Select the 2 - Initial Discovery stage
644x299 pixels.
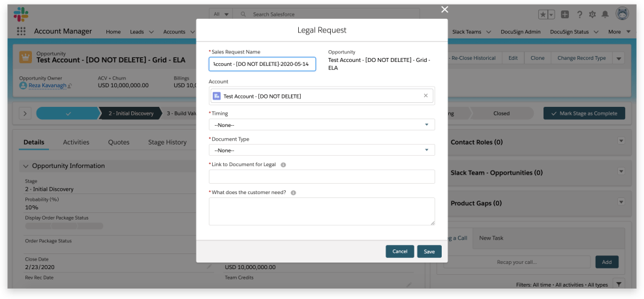coord(130,113)
